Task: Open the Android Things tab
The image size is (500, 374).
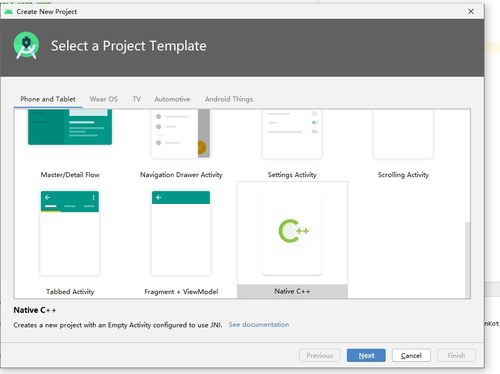Action: coord(229,99)
